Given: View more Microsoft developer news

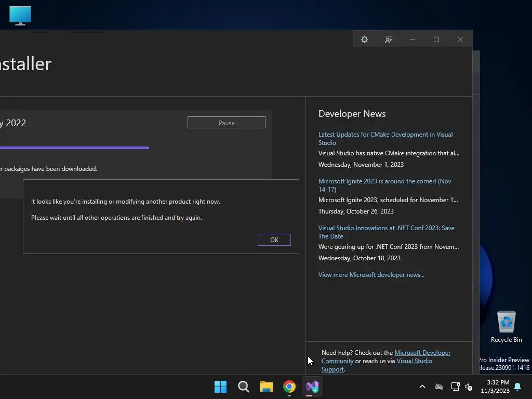Looking at the screenshot, I should (371, 275).
